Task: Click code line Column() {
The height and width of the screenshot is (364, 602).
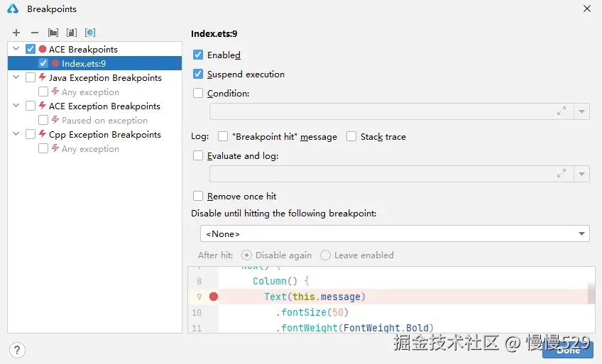Action: pos(281,281)
